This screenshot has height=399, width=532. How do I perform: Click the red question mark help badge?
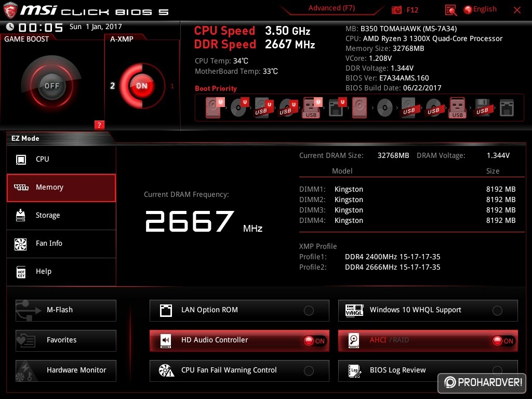99,125
